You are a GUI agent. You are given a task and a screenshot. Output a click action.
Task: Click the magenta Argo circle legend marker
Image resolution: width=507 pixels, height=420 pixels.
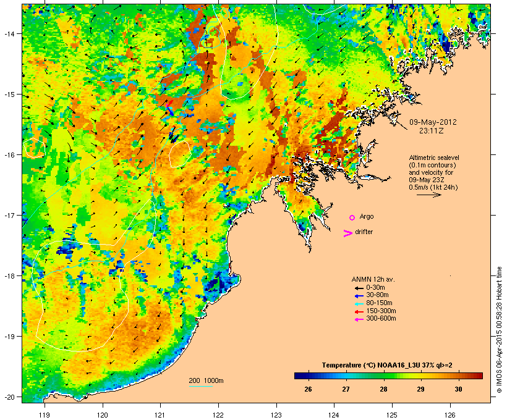[352, 218]
